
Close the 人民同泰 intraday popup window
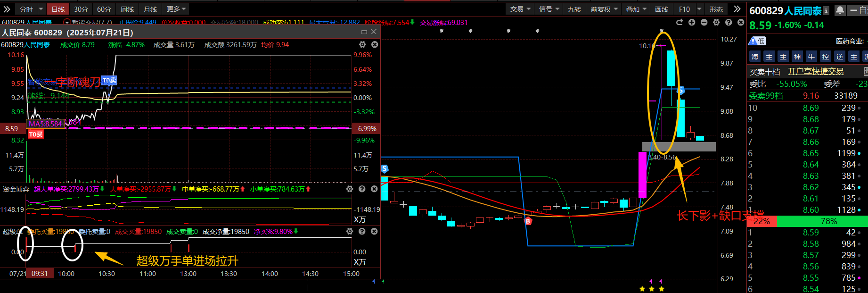pyautogui.click(x=374, y=32)
